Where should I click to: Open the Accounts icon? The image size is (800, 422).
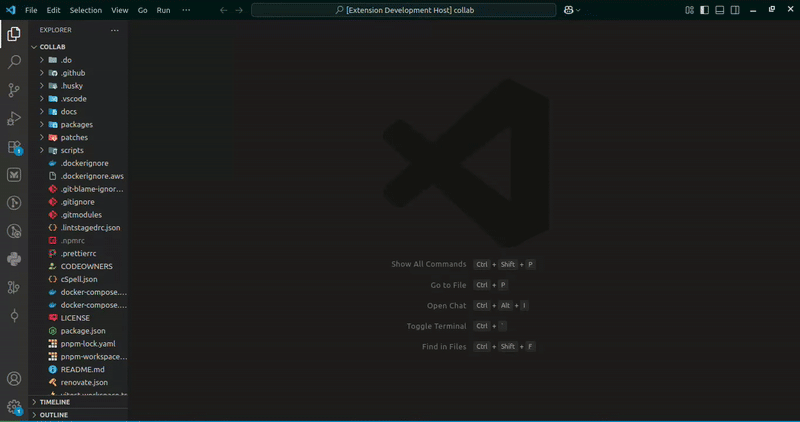[14, 379]
